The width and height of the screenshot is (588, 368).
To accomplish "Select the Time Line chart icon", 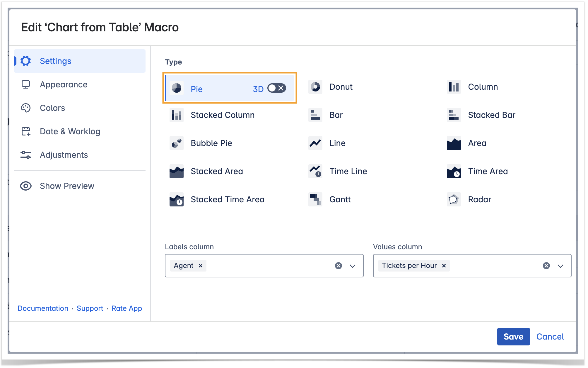I will pos(315,171).
